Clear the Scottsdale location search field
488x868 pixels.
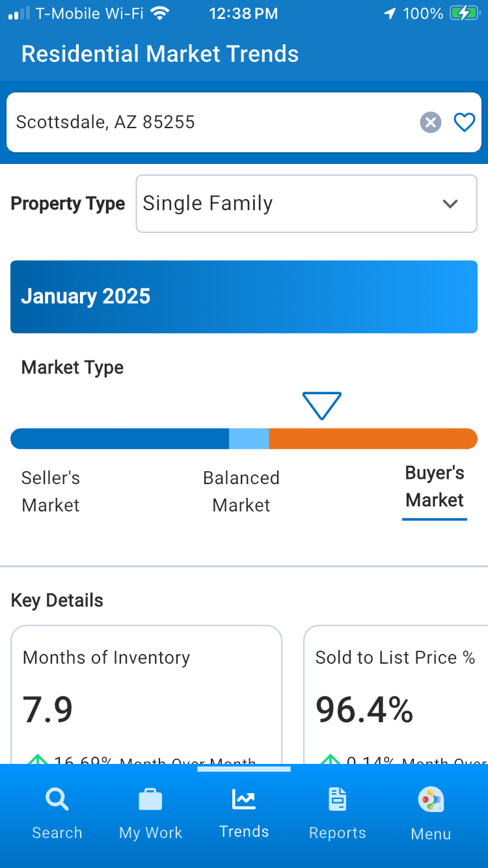coord(430,122)
